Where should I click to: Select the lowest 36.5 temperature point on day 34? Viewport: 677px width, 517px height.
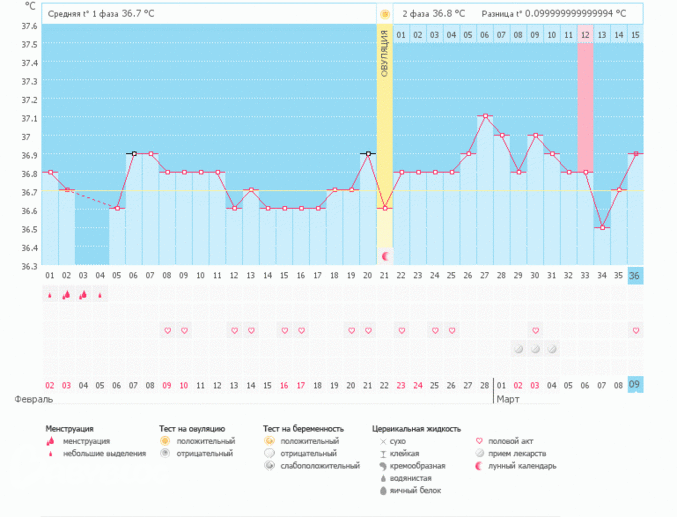(602, 228)
